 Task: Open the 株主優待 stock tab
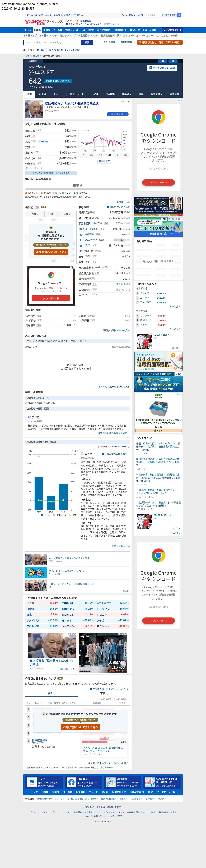(x=110, y=94)
